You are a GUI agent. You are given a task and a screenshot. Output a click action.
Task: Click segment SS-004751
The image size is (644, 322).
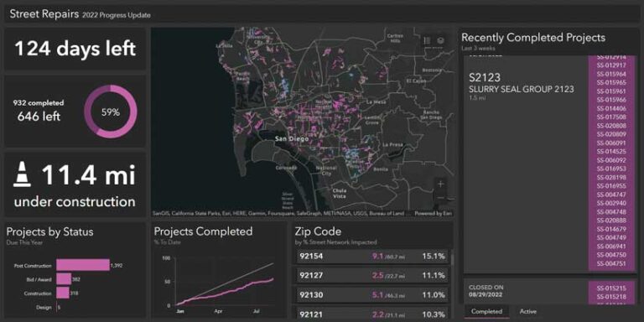[x=611, y=263]
